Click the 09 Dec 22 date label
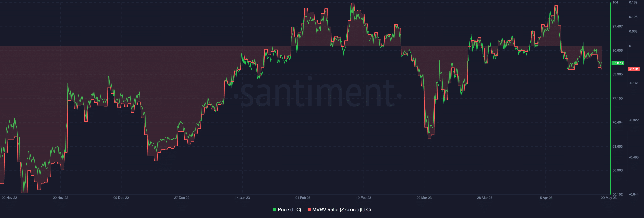 [x=121, y=198]
